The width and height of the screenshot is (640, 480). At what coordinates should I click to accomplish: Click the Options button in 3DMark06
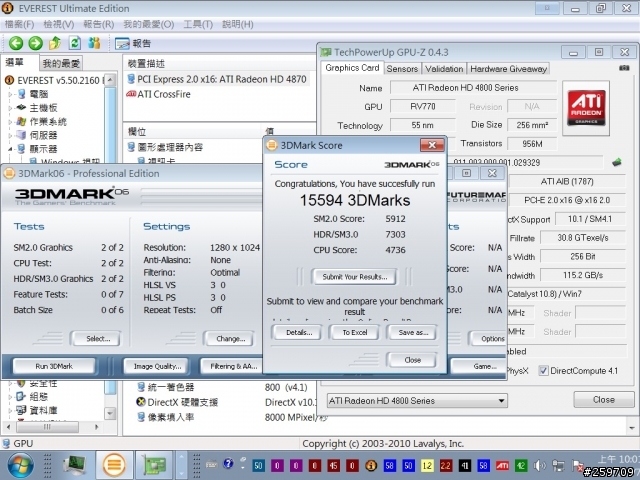click(x=488, y=338)
